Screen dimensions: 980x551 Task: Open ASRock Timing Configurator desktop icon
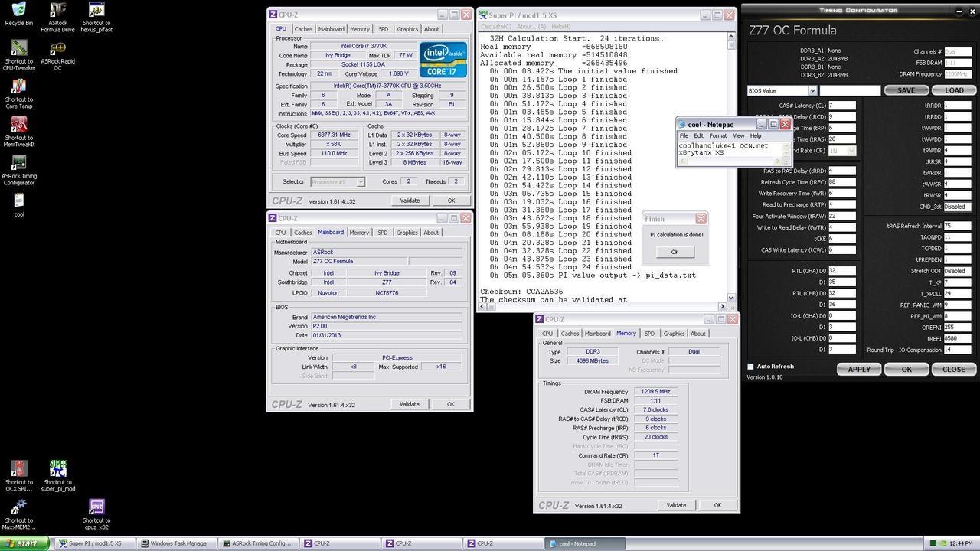click(x=19, y=170)
